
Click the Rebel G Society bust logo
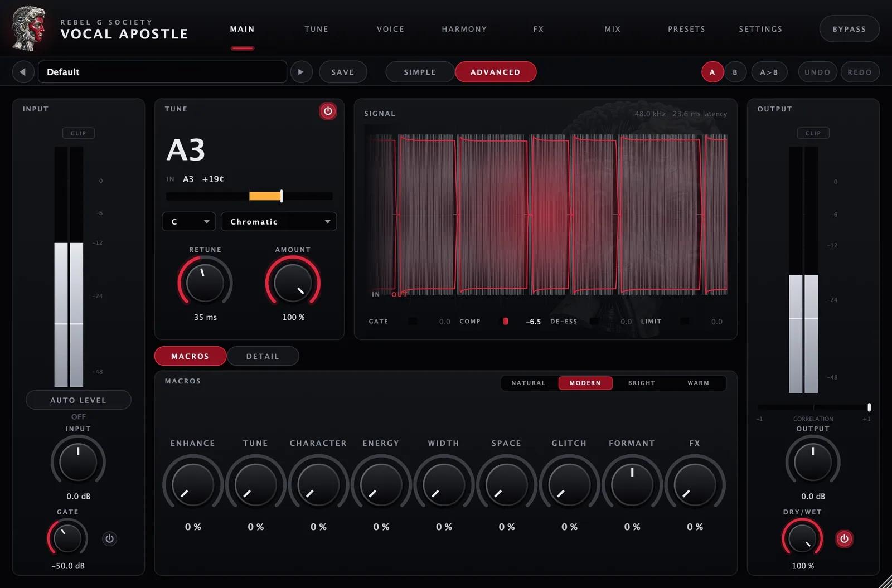(29, 28)
